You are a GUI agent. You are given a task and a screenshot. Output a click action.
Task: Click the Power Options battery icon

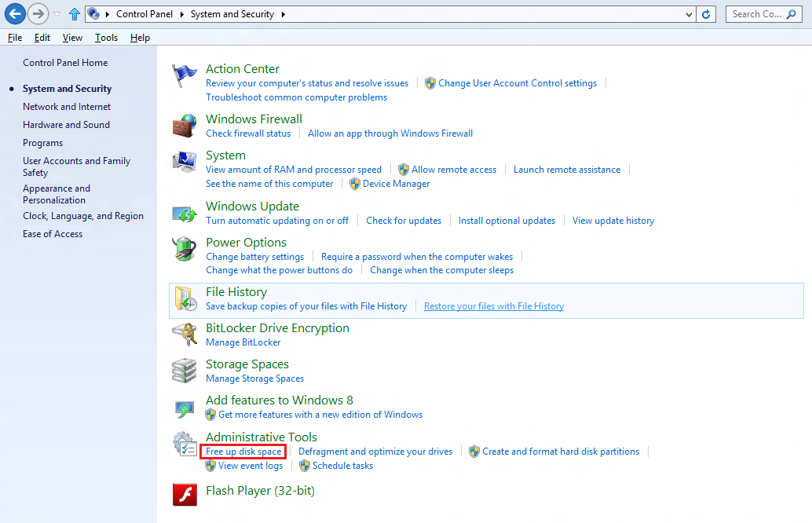(x=185, y=249)
